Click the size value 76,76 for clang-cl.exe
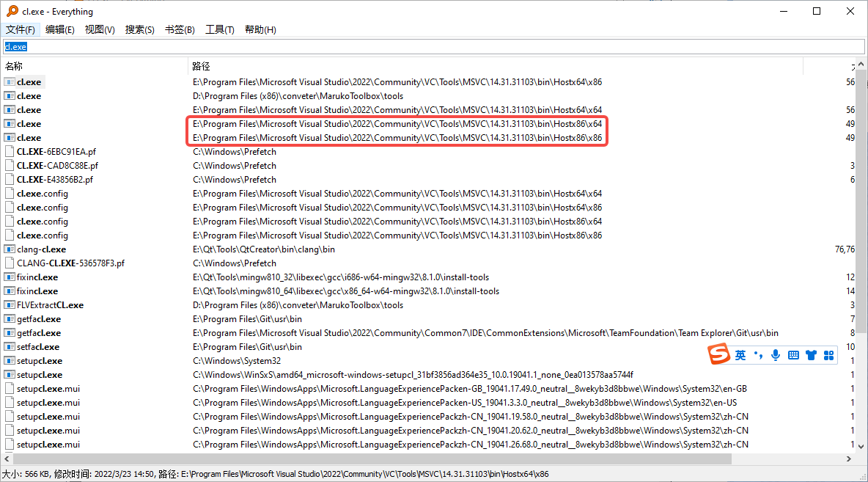 point(845,249)
